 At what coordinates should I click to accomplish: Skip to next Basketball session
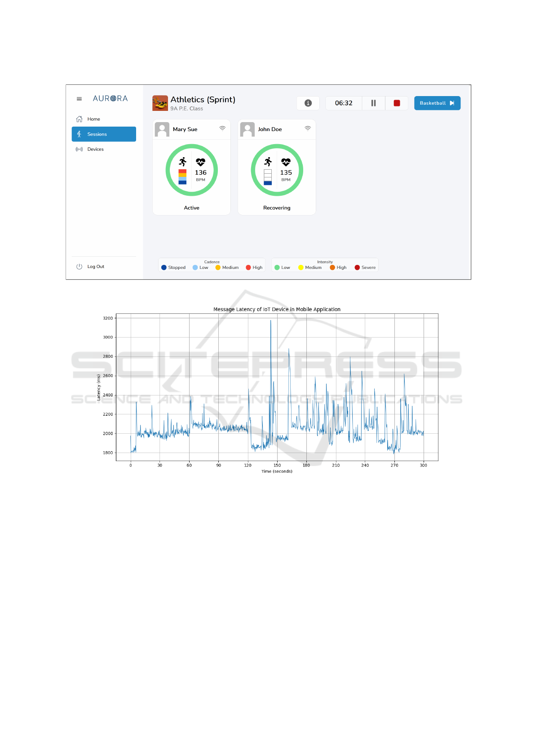(437, 103)
